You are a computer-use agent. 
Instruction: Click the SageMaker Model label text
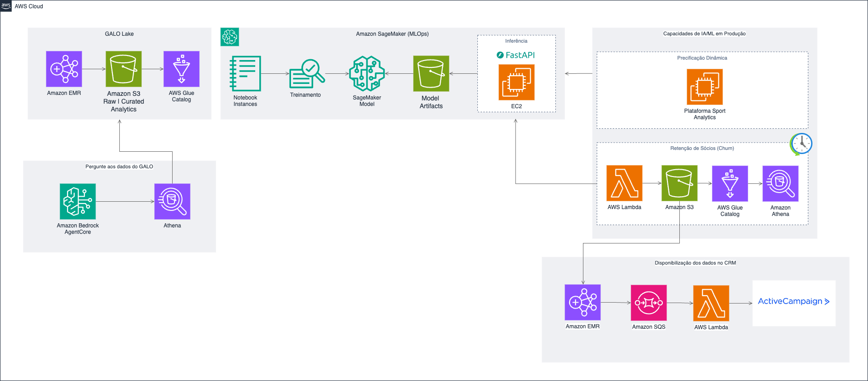[367, 101]
